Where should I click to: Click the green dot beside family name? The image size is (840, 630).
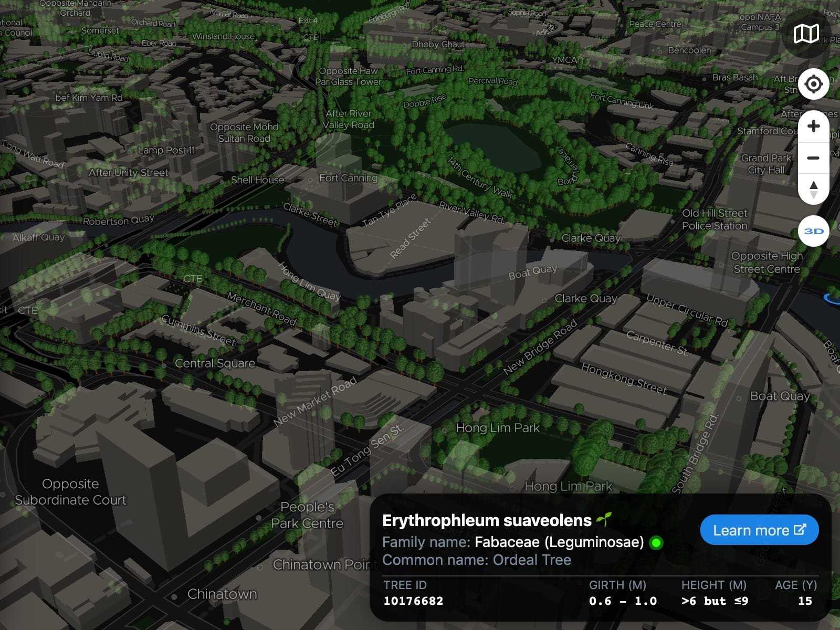[x=656, y=543]
